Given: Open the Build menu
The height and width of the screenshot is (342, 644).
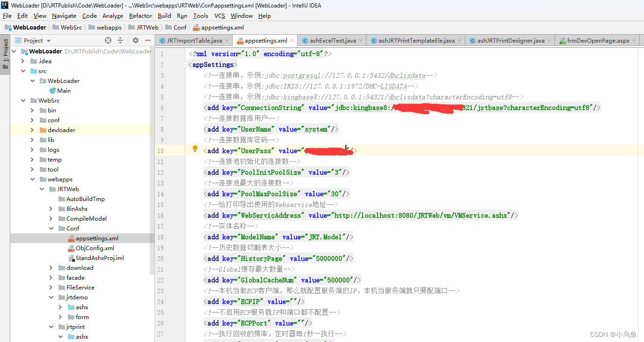Looking at the screenshot, I should [x=164, y=15].
